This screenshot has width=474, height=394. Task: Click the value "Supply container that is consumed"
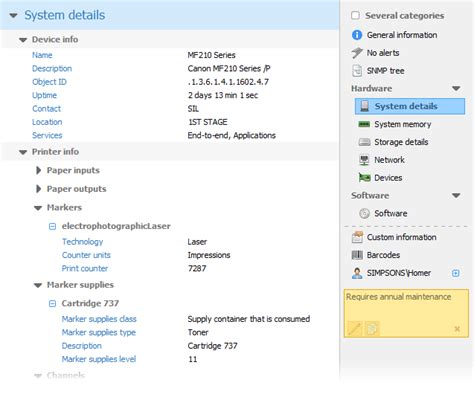click(249, 319)
